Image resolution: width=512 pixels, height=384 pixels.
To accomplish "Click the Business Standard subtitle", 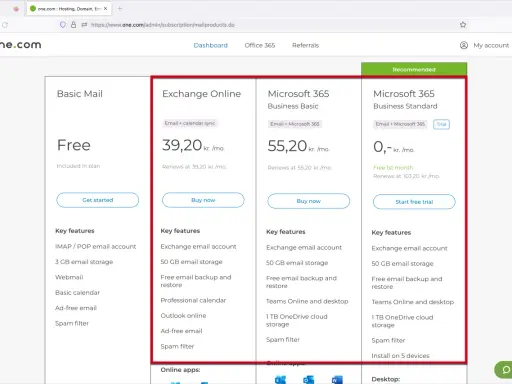I will 405,106.
